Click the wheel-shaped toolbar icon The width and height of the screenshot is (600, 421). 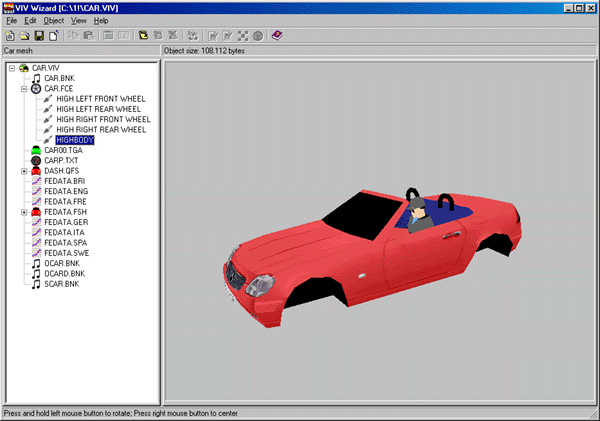tap(258, 36)
